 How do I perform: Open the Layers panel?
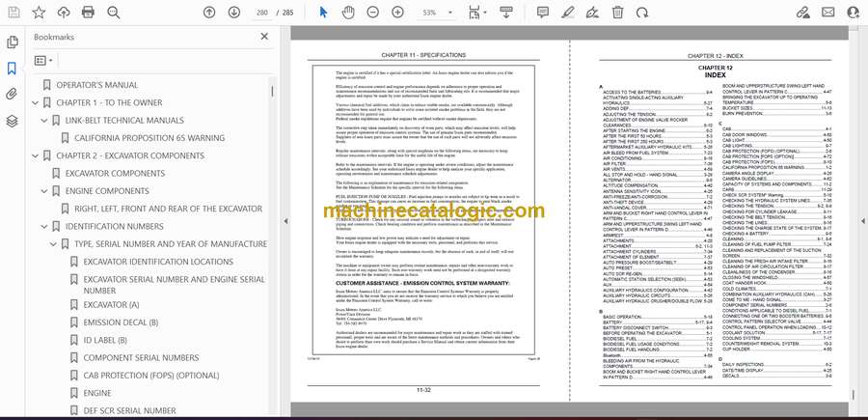pyautogui.click(x=12, y=122)
